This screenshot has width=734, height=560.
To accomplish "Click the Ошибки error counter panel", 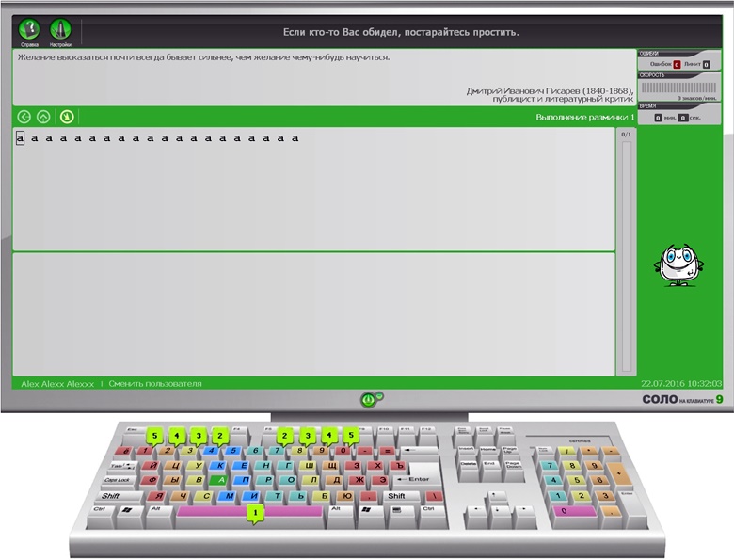I will pos(678,64).
